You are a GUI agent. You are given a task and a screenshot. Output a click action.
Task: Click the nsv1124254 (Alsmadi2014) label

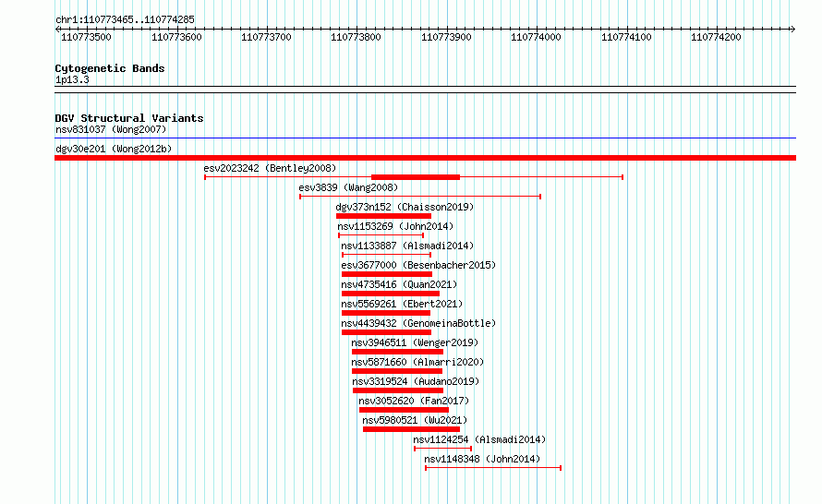[479, 439]
